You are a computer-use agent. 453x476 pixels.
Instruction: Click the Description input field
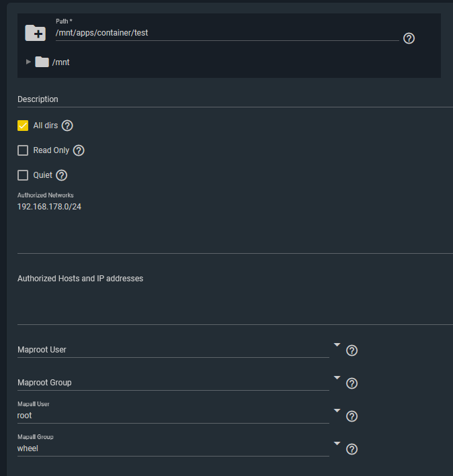tap(235, 99)
